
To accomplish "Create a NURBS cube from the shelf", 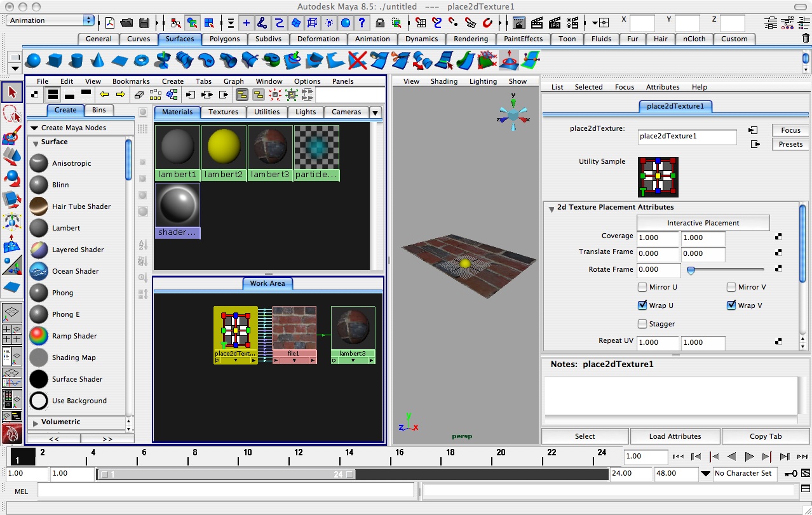I will pos(54,61).
